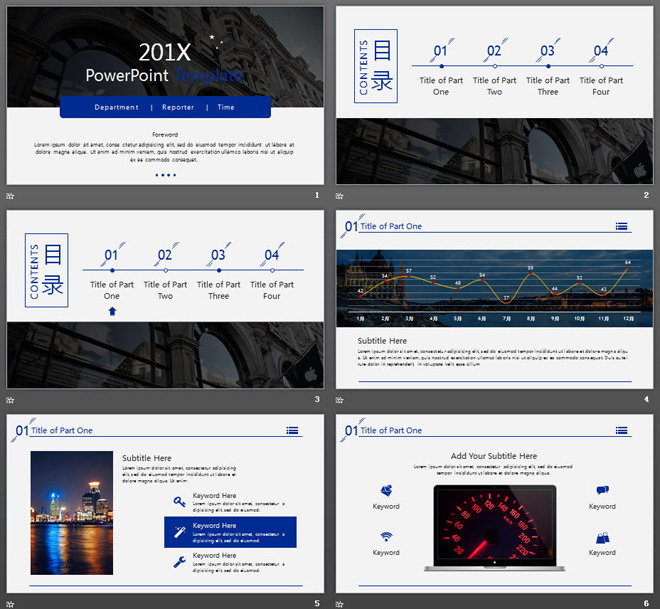660x609 pixels.
Task: Click Subtitle Here text on slide 4
Action: (382, 341)
